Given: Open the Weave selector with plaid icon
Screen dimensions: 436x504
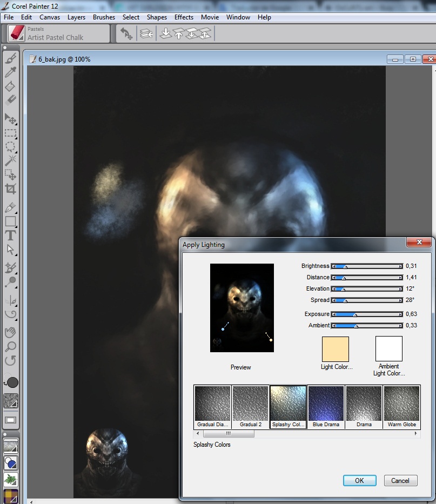Looking at the screenshot, I should tap(11, 496).
